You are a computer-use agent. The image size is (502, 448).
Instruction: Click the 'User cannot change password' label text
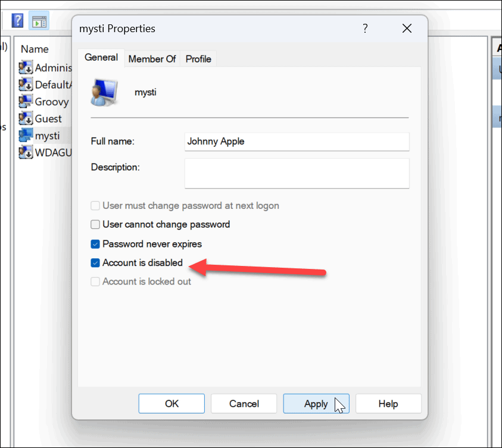point(166,224)
